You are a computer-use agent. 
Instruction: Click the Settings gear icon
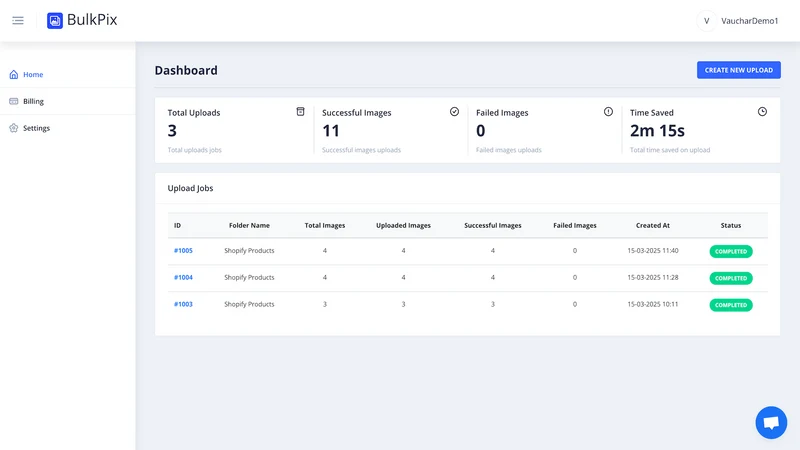coord(14,128)
